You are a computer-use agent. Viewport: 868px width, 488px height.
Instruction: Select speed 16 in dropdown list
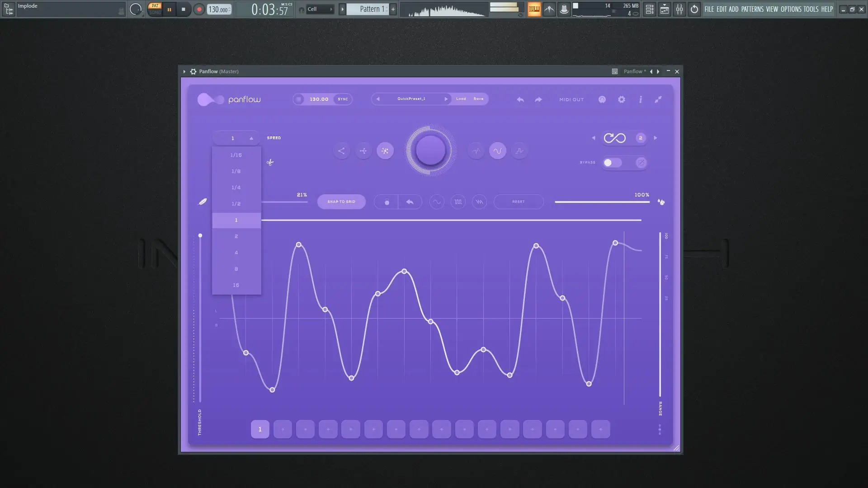click(236, 285)
